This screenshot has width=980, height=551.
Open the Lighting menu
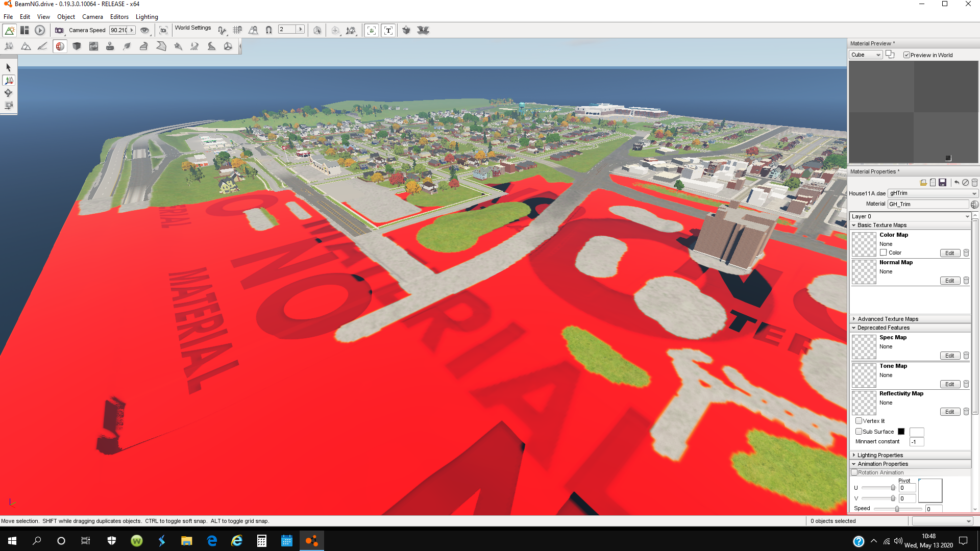tap(147, 17)
